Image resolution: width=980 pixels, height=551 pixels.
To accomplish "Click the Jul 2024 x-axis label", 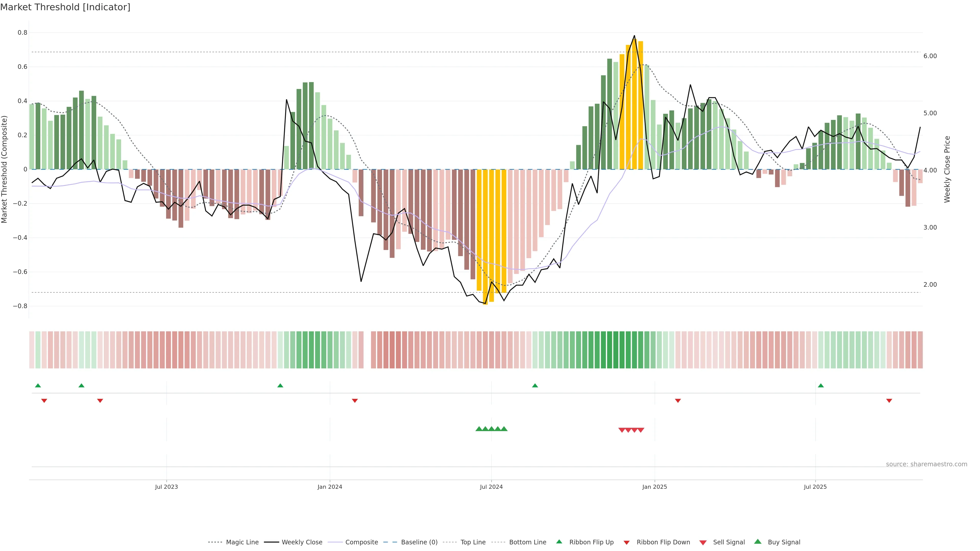I will click(491, 487).
